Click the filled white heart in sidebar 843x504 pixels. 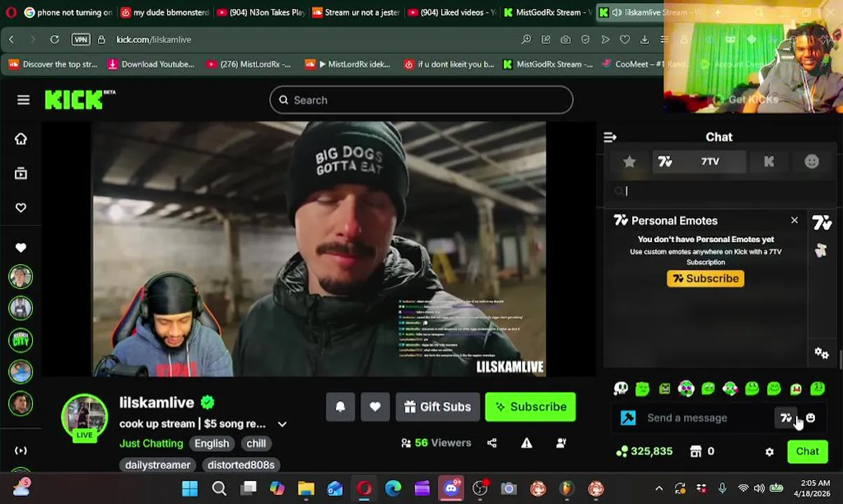click(21, 247)
